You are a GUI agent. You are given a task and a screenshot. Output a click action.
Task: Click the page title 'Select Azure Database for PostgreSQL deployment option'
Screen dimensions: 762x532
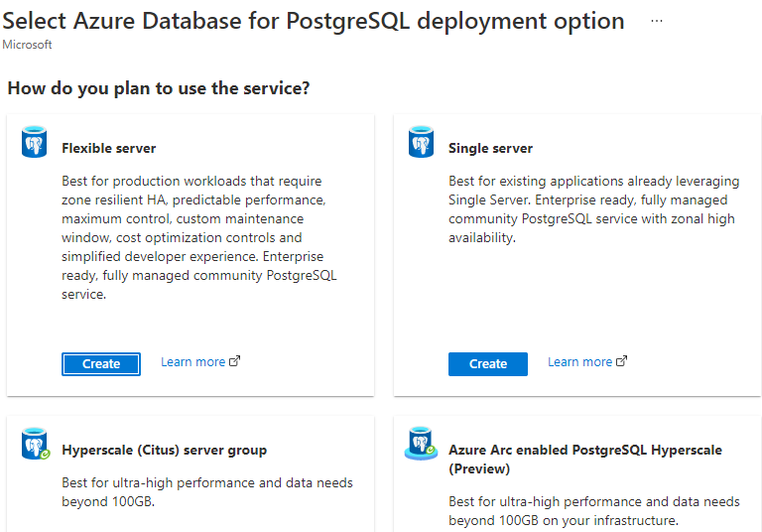point(314,21)
